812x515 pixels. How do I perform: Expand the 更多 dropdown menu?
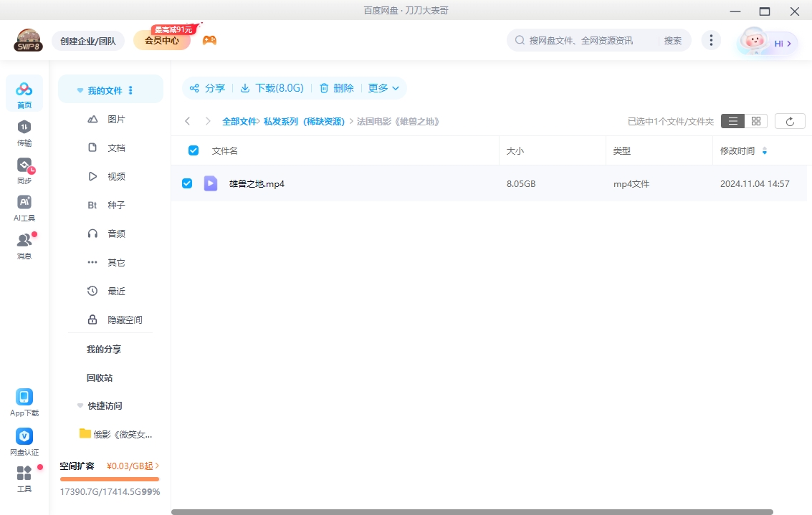(383, 88)
